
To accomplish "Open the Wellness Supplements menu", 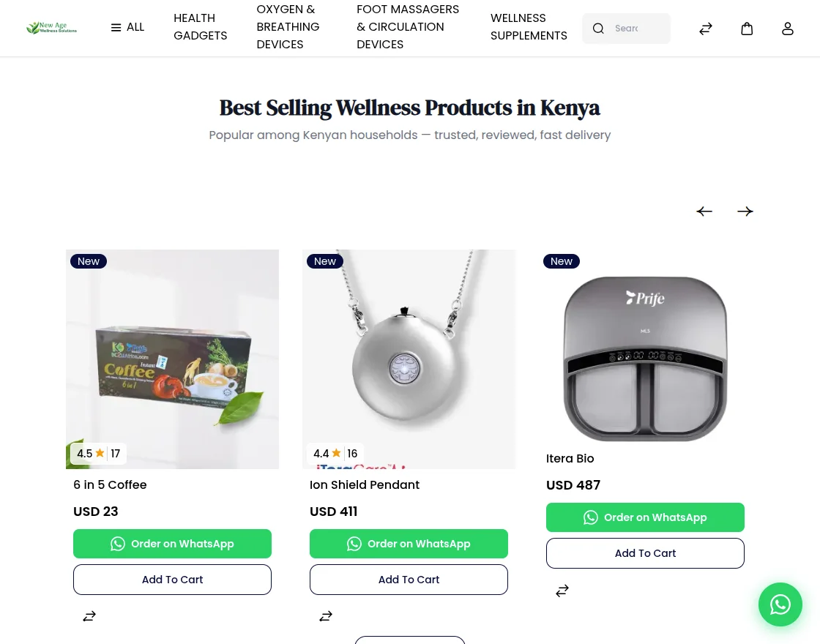I will point(529,26).
